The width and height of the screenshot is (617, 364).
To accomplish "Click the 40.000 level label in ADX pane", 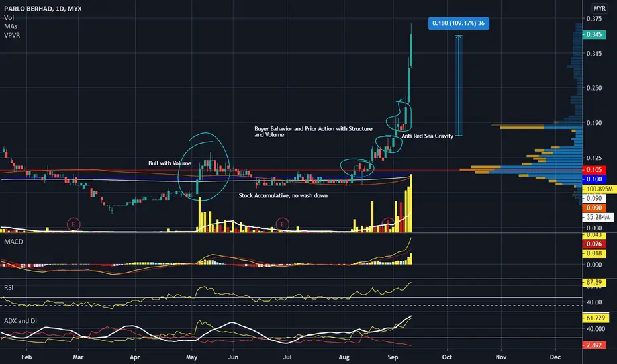I will 596,329.
